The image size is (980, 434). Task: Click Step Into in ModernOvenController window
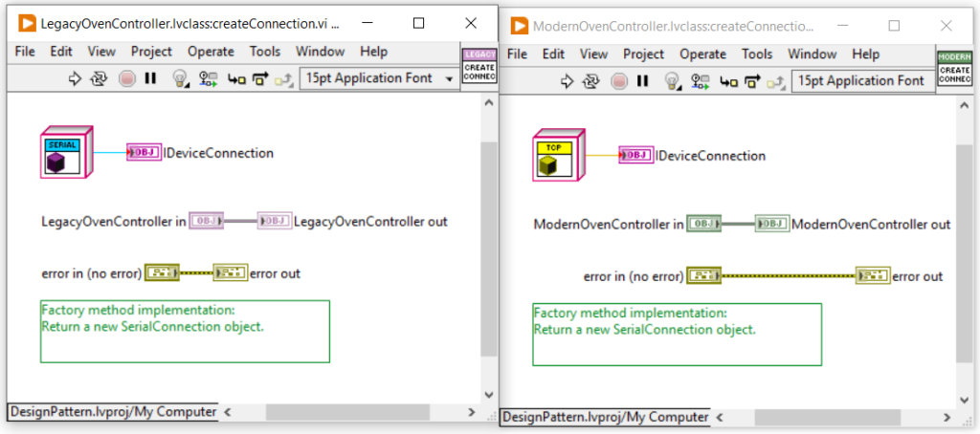click(728, 82)
